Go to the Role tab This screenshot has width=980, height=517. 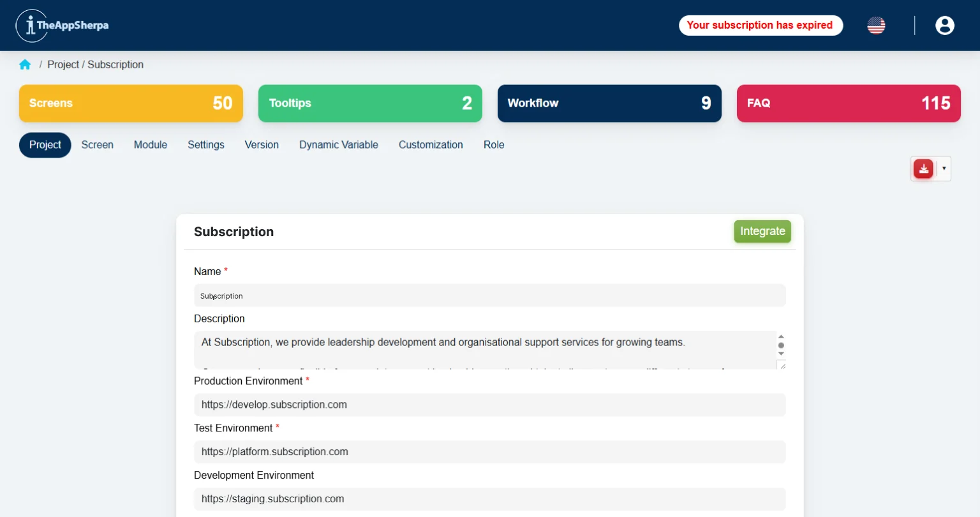pyautogui.click(x=494, y=145)
